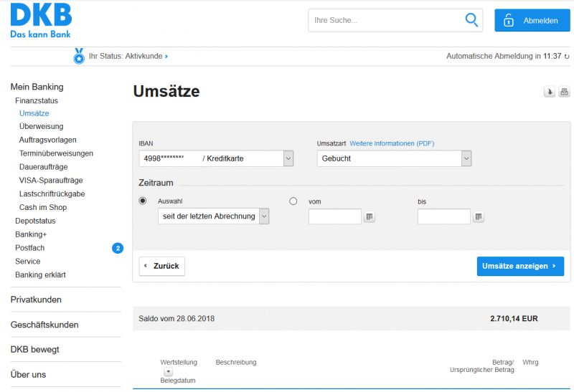Click the Aktivkunde status medal icon
574x392 pixels.
click(x=79, y=55)
